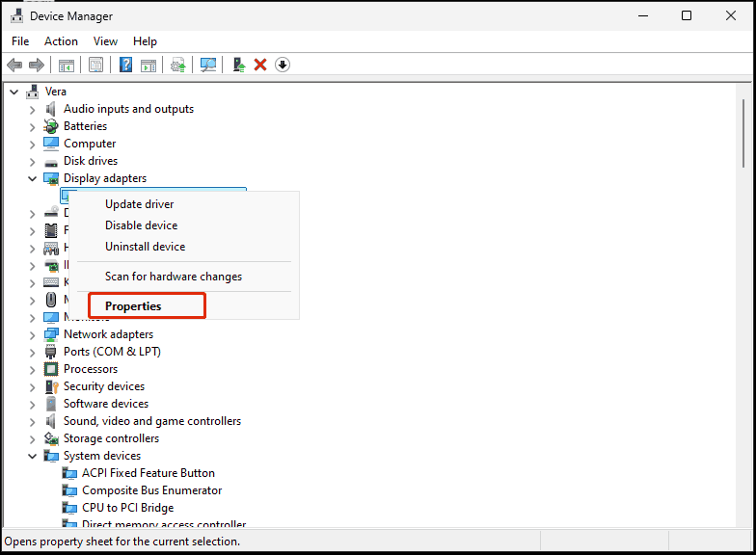The height and width of the screenshot is (555, 756).
Task: Open the View menu
Action: click(x=105, y=41)
